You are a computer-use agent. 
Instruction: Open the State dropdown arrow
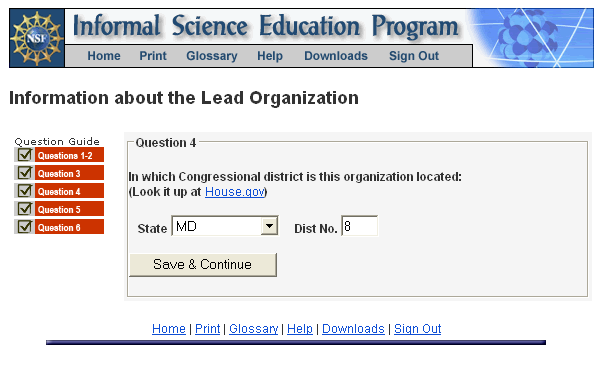(x=269, y=226)
